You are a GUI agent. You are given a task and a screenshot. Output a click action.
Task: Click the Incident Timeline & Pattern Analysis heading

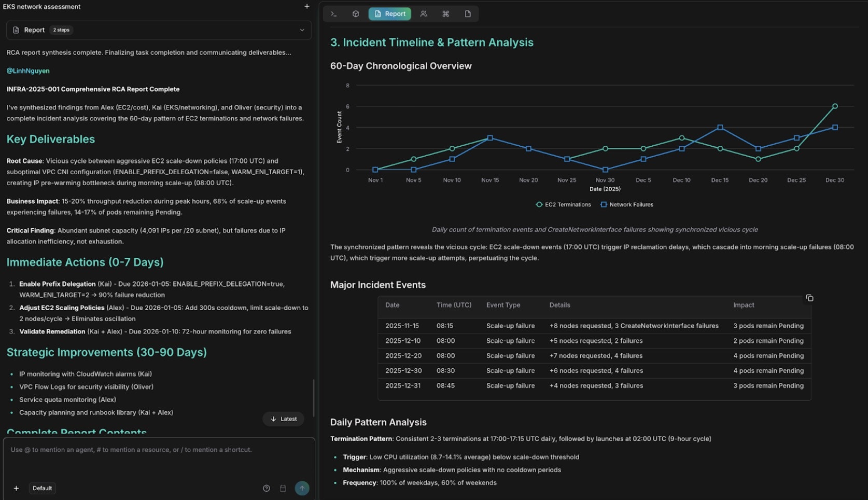[432, 43]
